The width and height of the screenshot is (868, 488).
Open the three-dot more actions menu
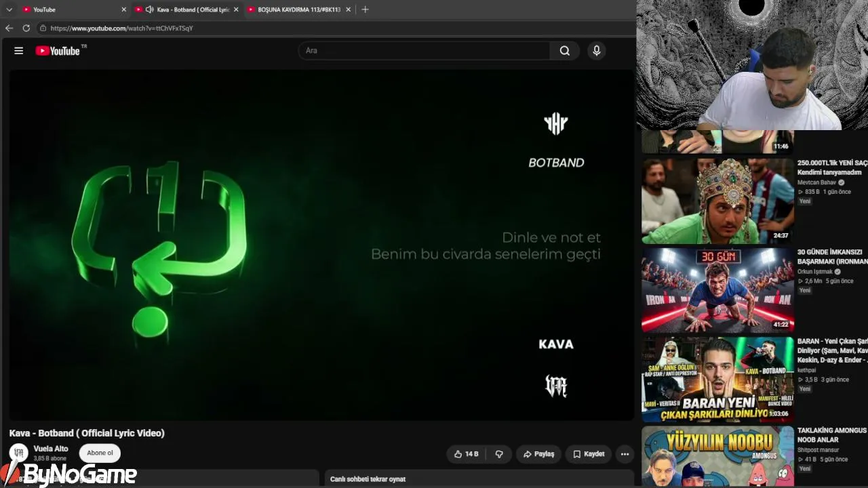point(625,454)
